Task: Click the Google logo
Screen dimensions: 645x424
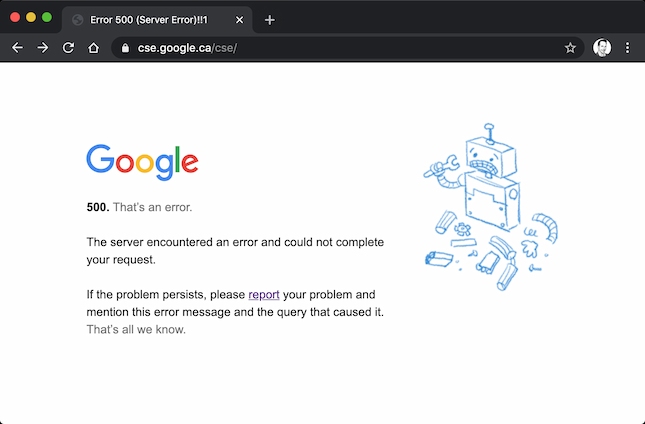Action: point(142,163)
